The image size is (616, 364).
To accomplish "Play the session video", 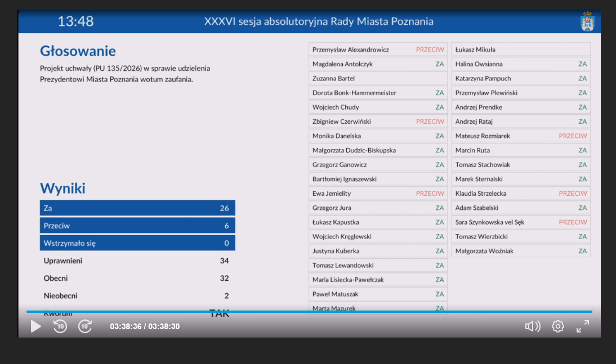I will pyautogui.click(x=35, y=326).
